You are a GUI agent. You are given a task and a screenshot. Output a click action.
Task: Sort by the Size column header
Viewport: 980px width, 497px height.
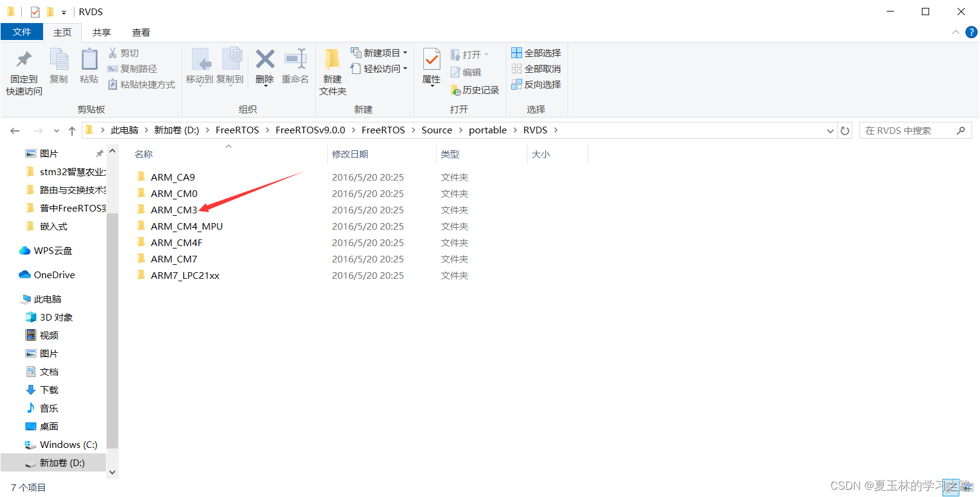557,154
